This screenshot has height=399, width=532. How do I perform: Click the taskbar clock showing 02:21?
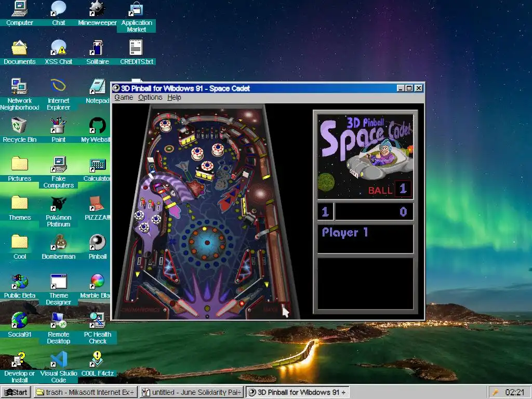tap(515, 392)
